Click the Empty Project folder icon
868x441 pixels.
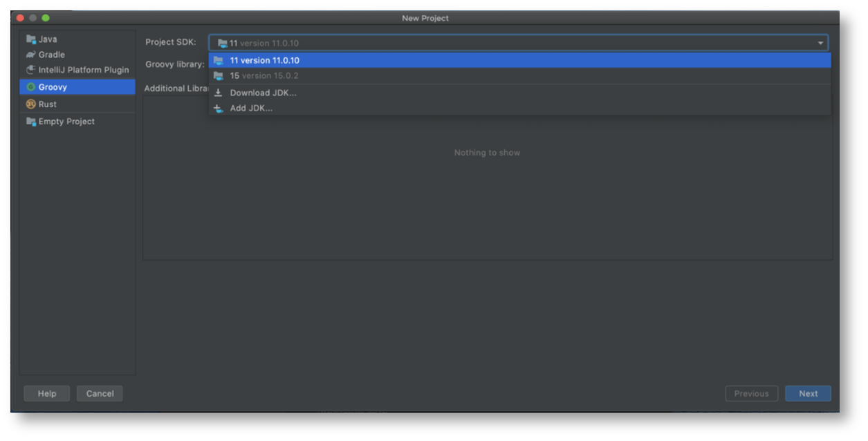30,122
